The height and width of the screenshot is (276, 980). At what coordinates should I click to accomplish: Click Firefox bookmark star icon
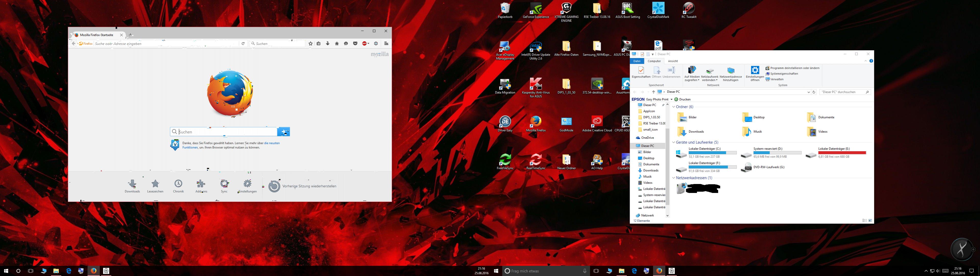tap(310, 44)
